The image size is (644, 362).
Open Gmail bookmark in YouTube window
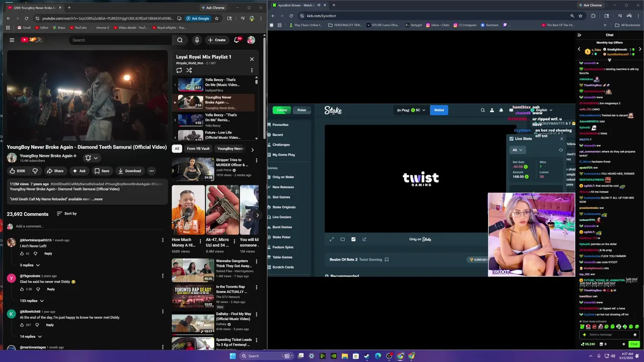tap(24, 28)
